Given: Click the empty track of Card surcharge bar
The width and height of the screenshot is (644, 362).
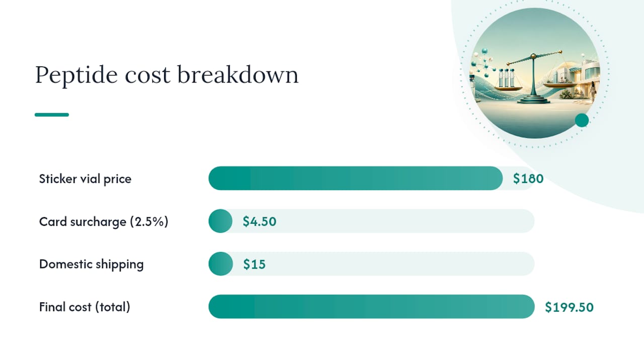Looking at the screenshot, I should 383,221.
